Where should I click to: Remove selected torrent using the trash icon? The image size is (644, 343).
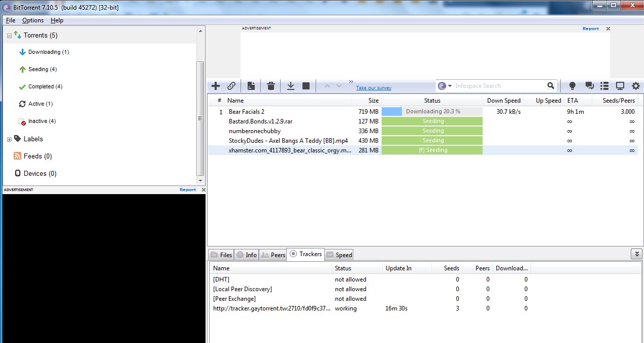pos(270,86)
